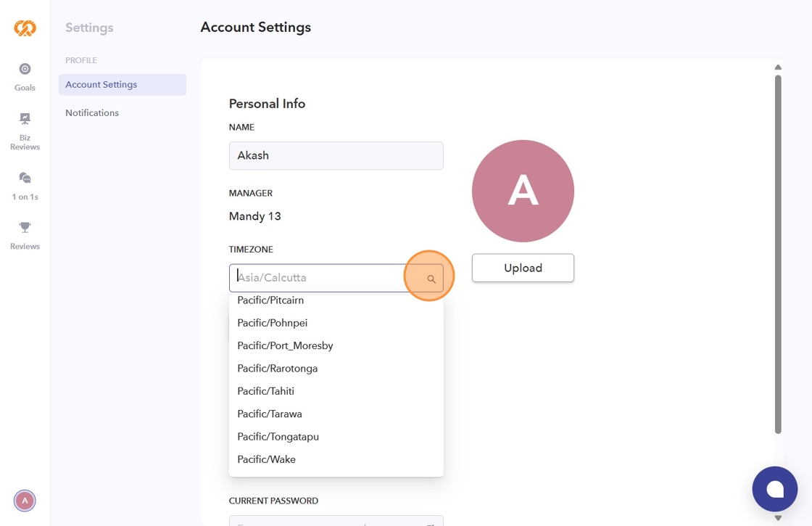Open the chat support bubble
The image size is (812, 526).
[x=774, y=489]
